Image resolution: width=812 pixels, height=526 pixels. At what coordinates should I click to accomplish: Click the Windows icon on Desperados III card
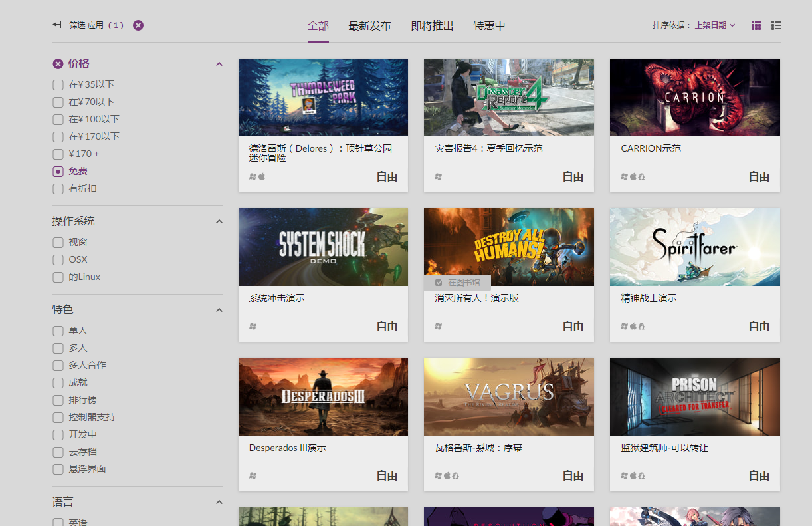[x=253, y=475]
